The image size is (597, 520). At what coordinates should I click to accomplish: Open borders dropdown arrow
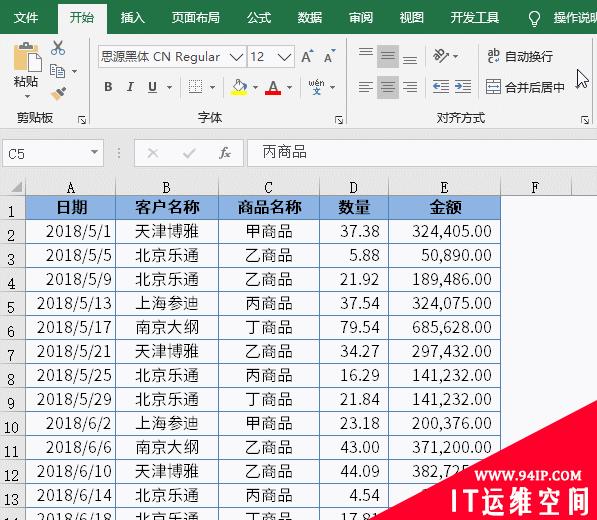point(212,87)
